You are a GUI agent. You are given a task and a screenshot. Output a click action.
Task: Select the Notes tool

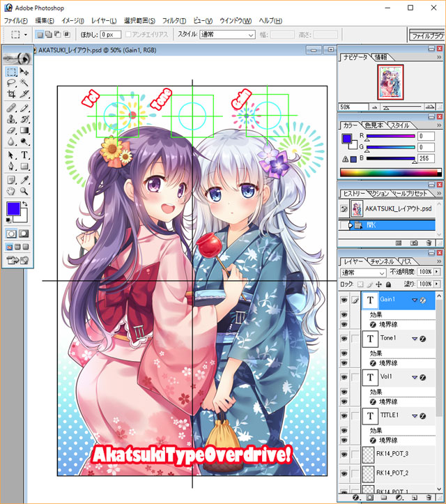coord(11,180)
